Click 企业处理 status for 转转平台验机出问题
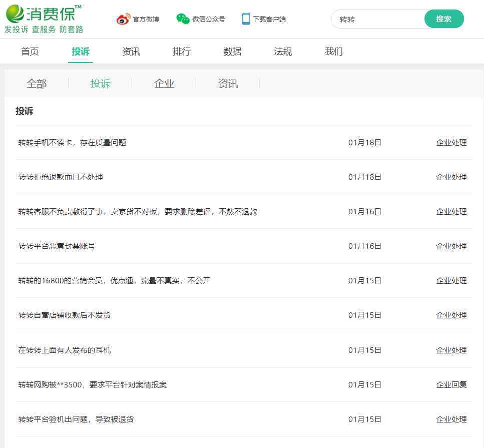Image resolution: width=484 pixels, height=448 pixels. click(451, 419)
